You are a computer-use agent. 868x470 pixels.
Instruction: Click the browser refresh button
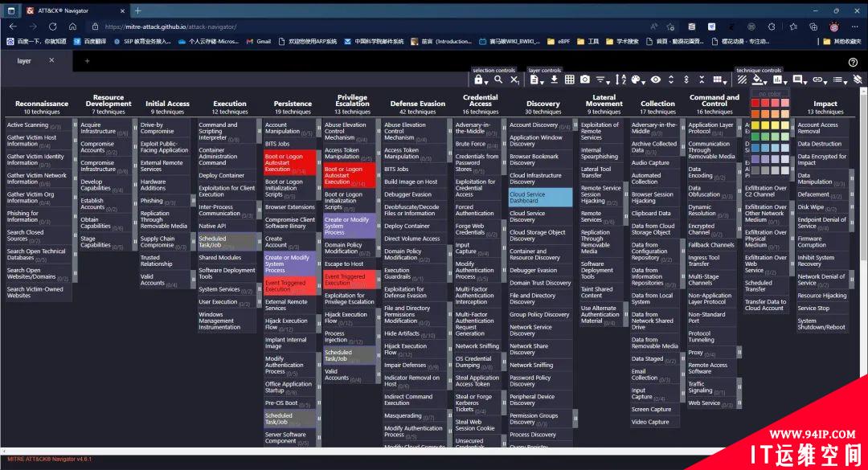pos(52,27)
